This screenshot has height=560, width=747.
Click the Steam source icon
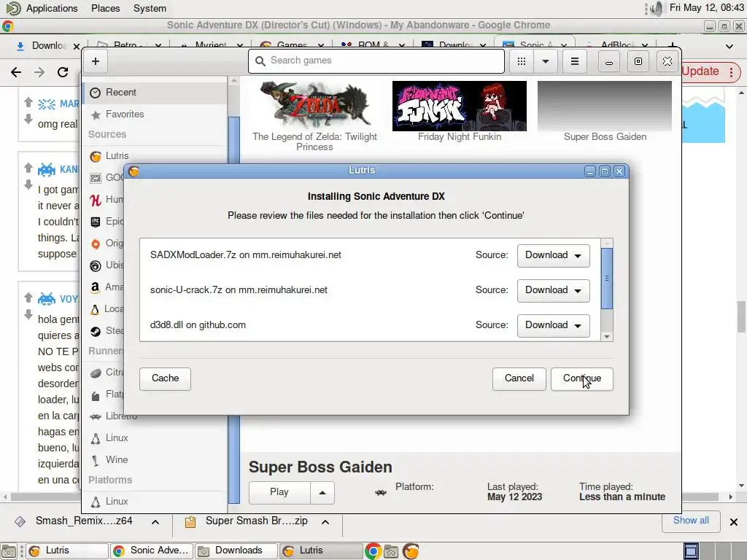(96, 332)
